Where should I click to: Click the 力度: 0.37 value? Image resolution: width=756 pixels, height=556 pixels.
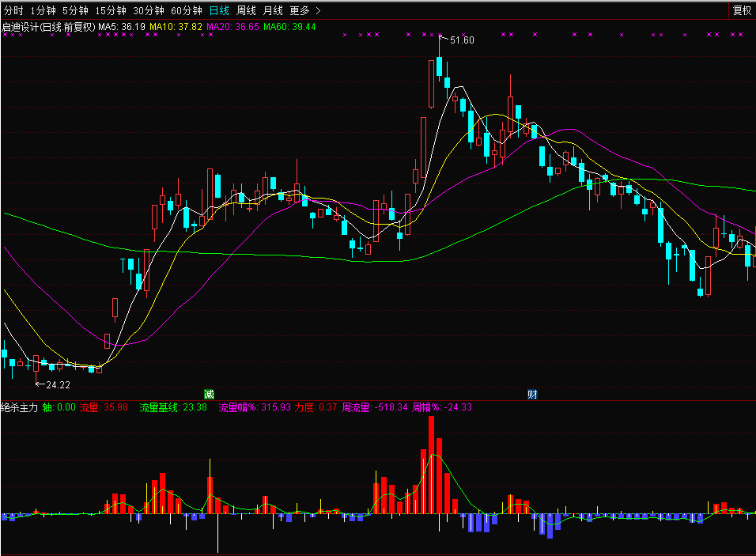click(316, 407)
